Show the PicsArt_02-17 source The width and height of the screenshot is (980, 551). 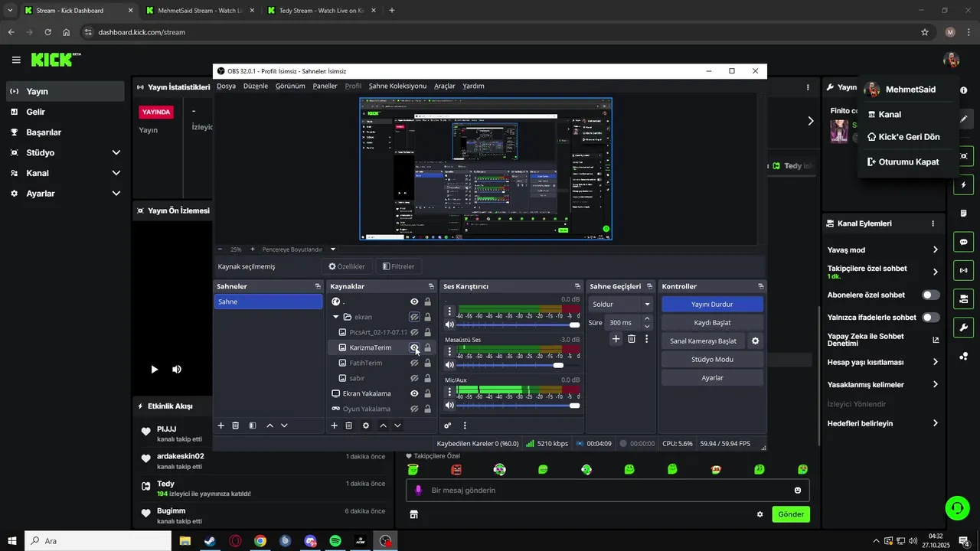pos(414,332)
